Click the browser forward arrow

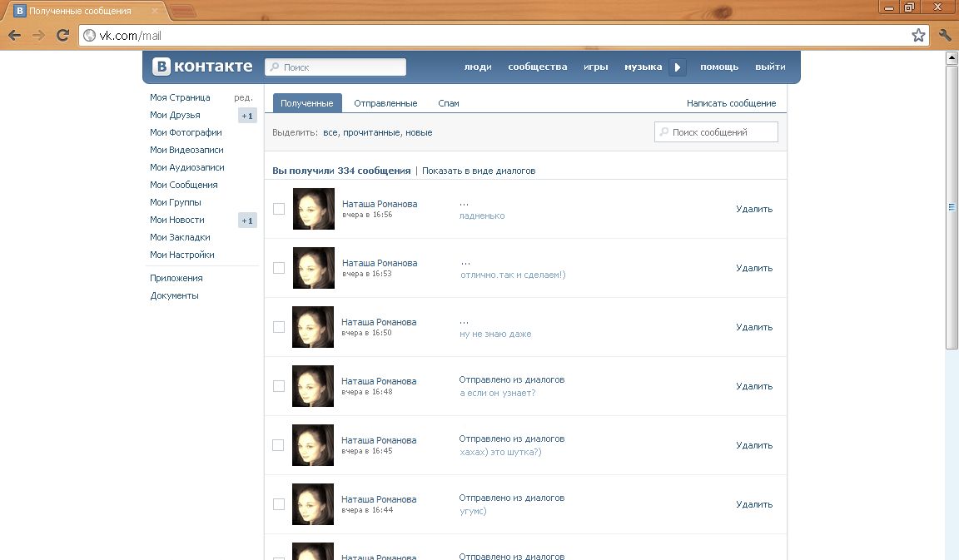pyautogui.click(x=38, y=36)
